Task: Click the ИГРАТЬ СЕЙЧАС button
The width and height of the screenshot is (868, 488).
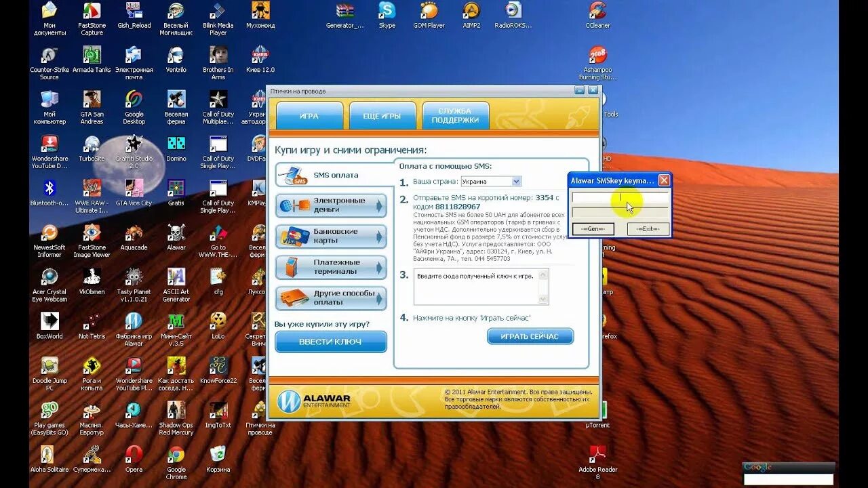Action: tap(530, 336)
